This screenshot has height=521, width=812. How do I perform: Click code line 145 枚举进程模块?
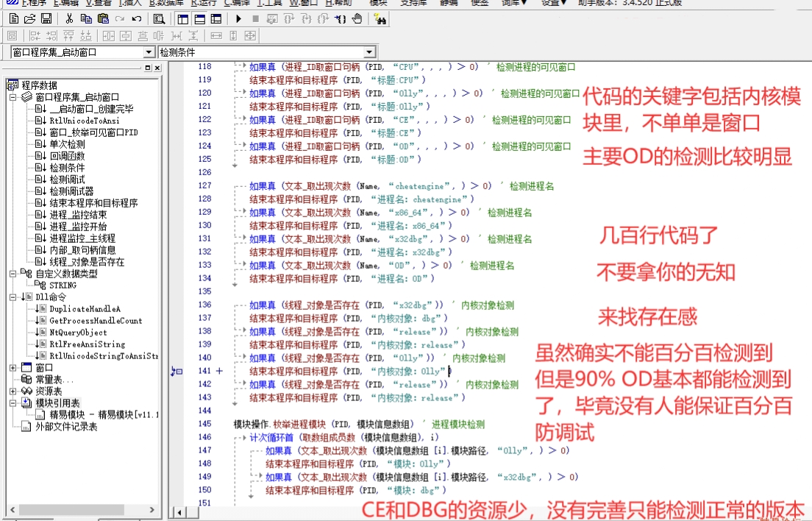pos(359,425)
